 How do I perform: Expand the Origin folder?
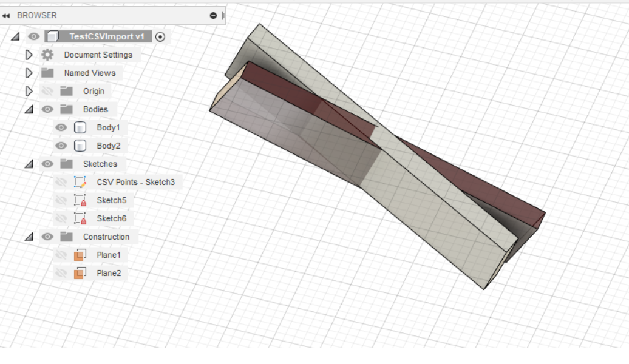pos(29,91)
